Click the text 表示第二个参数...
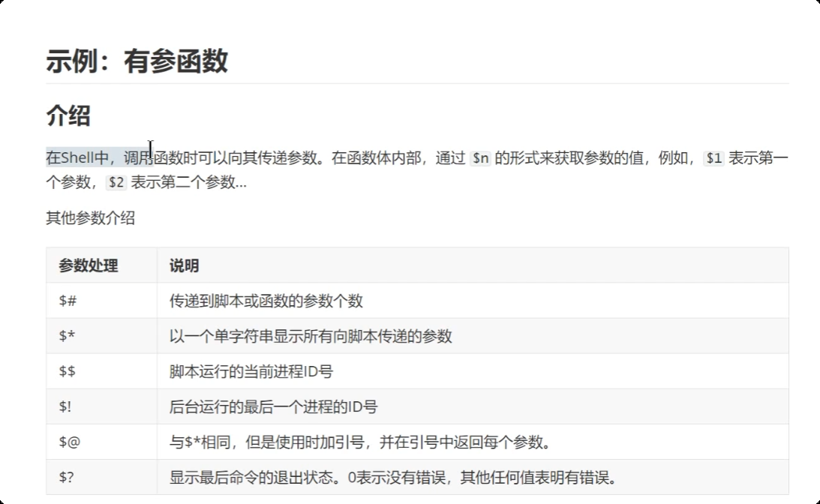 click(x=183, y=182)
